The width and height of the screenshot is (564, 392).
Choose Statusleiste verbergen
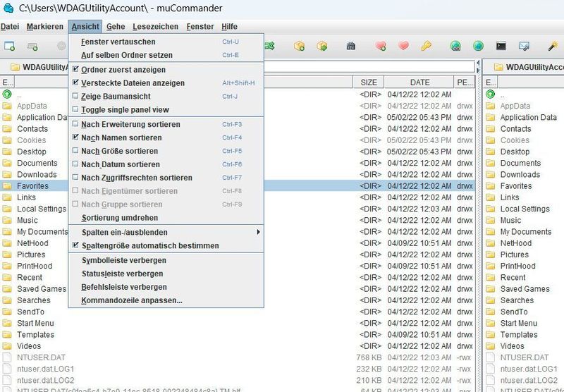(x=166, y=274)
